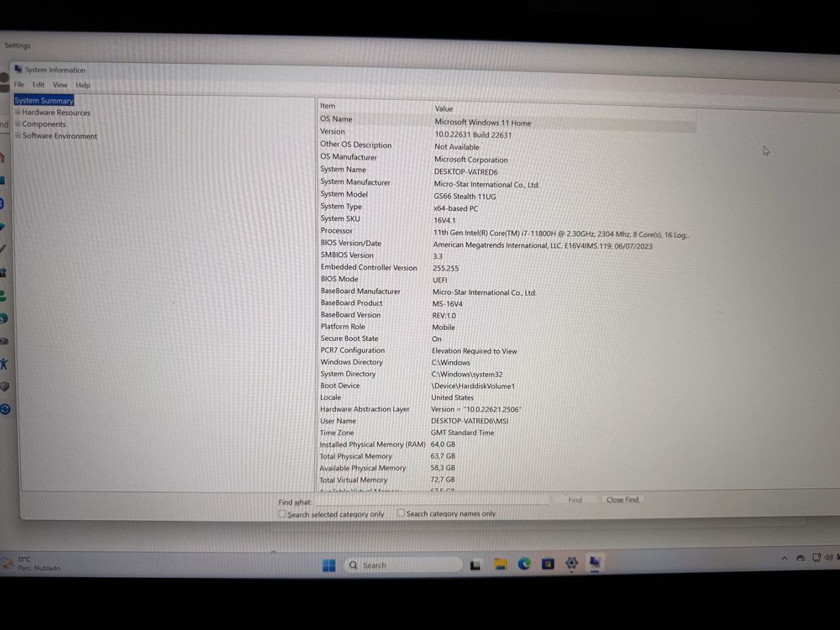Image resolution: width=840 pixels, height=630 pixels.
Task: Expand the Software Environment node
Action: tap(18, 135)
